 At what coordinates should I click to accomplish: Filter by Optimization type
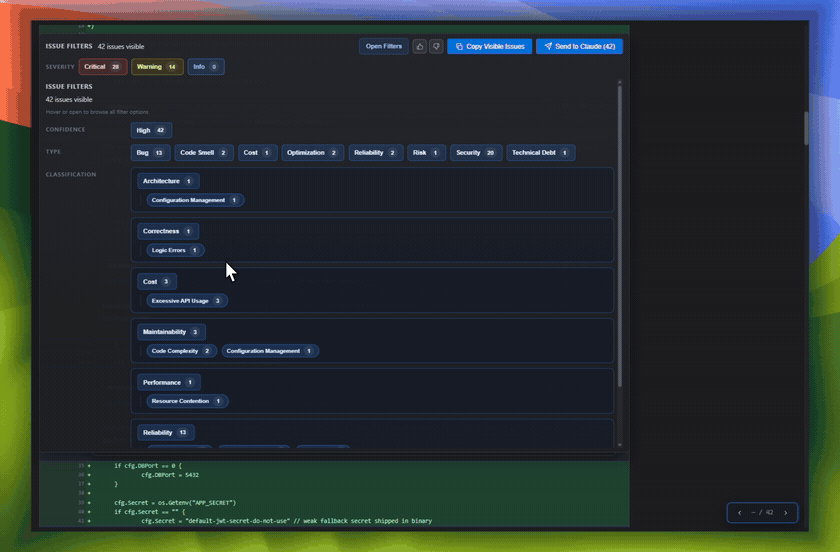pos(312,153)
